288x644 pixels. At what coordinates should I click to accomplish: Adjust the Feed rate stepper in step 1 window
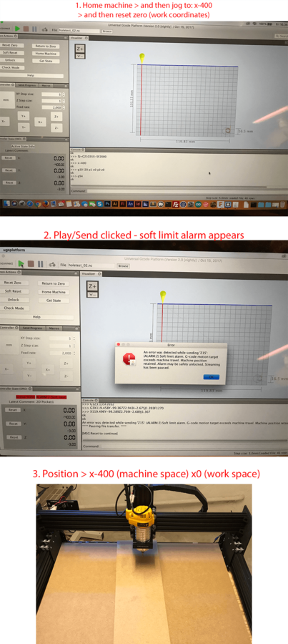tap(64, 107)
